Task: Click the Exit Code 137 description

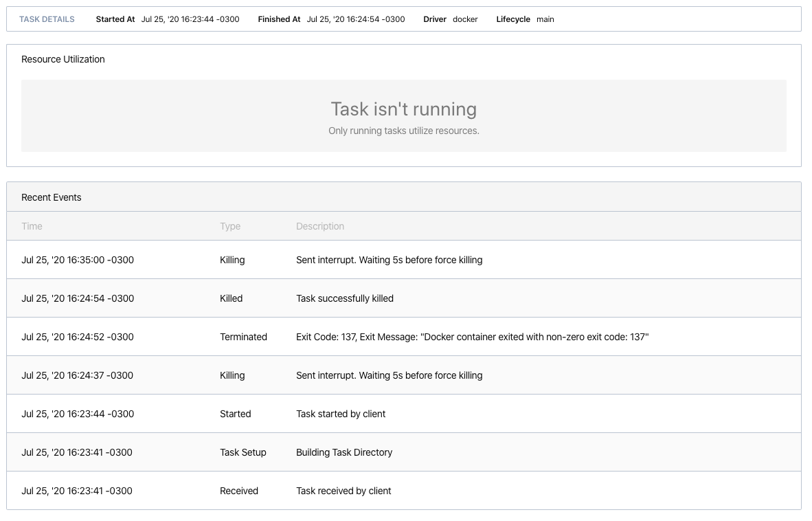Action: (472, 337)
